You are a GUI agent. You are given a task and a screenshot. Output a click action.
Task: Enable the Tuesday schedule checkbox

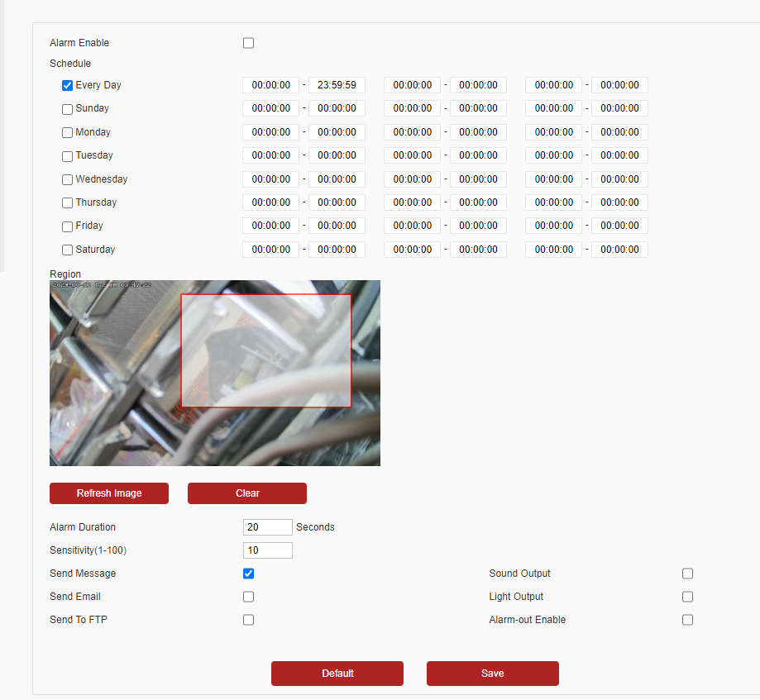coord(67,155)
